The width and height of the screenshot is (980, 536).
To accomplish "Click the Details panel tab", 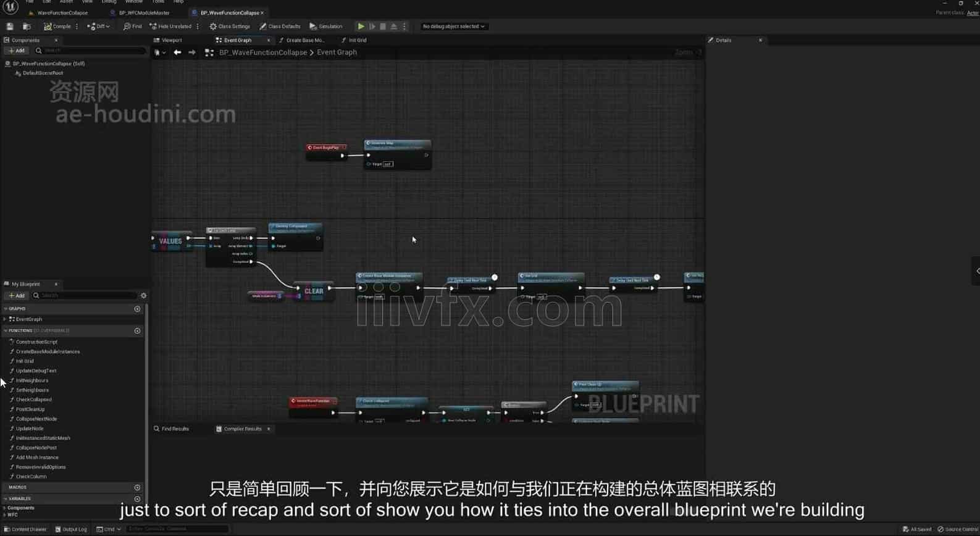I will [724, 40].
